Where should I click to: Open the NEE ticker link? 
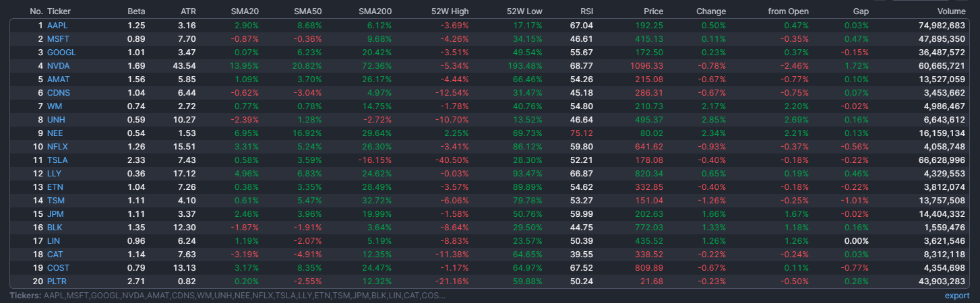point(55,133)
